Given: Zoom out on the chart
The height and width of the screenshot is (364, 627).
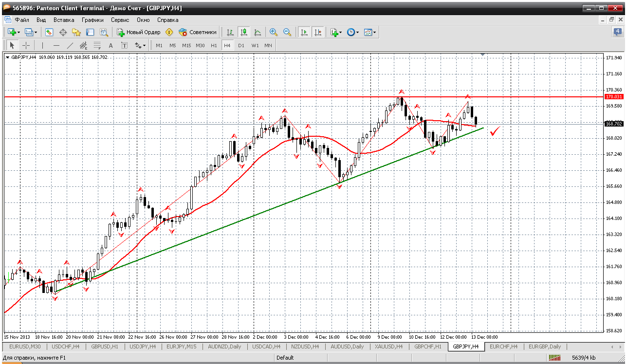Looking at the screenshot, I should click(287, 32).
